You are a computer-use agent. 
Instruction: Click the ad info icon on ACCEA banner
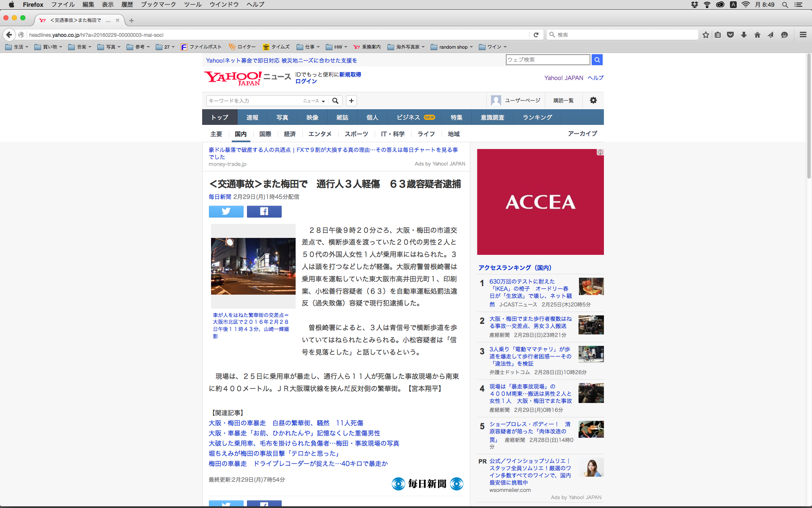click(x=600, y=152)
